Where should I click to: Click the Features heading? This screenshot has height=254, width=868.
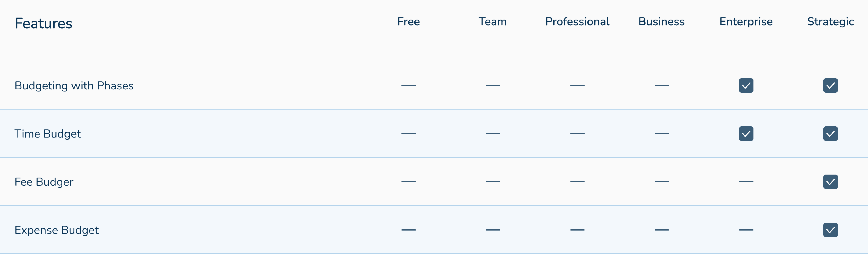(43, 23)
